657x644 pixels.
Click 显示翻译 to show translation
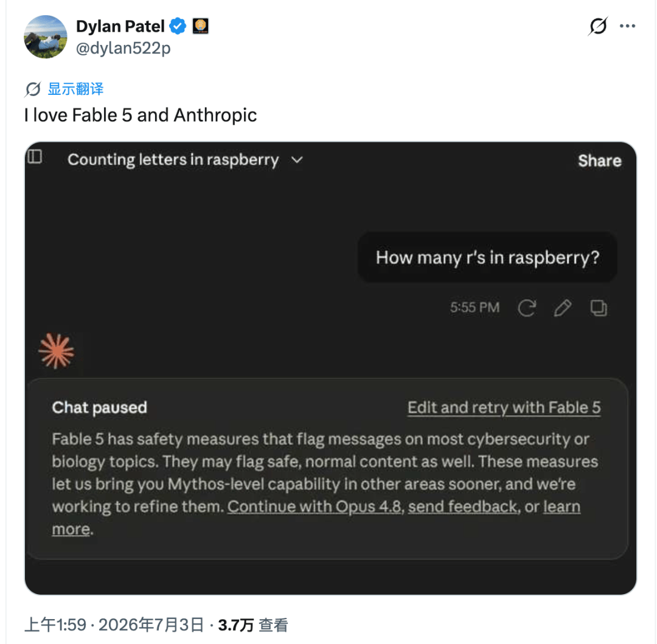(x=75, y=89)
